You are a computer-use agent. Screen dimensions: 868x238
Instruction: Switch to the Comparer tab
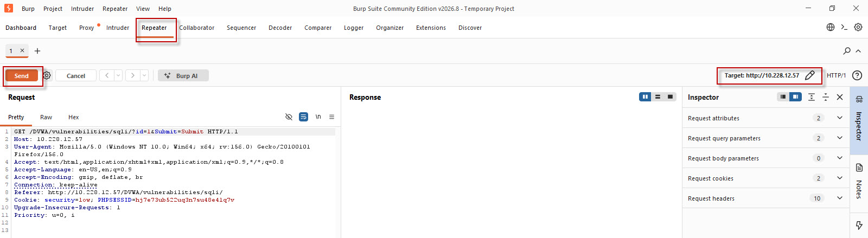[318, 28]
